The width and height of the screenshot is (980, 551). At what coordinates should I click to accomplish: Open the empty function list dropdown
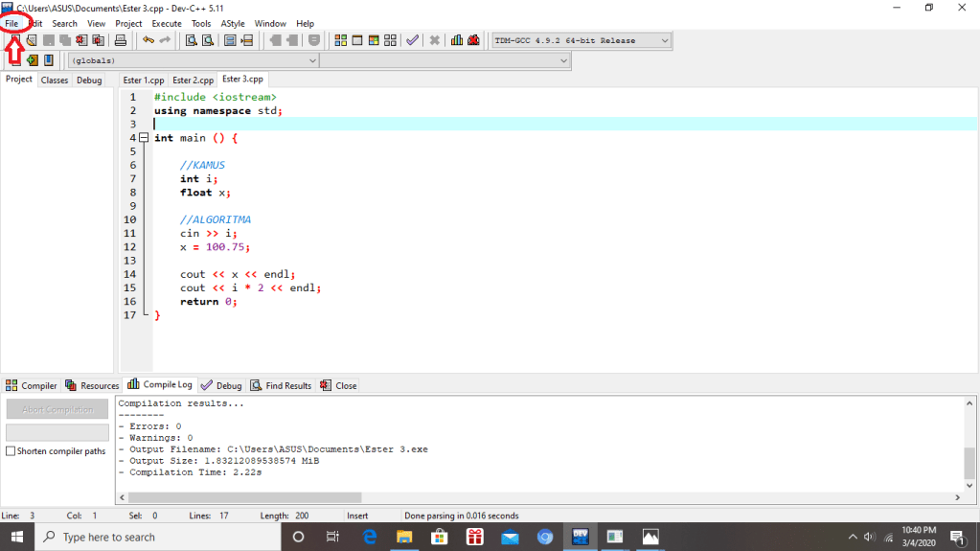coord(563,60)
